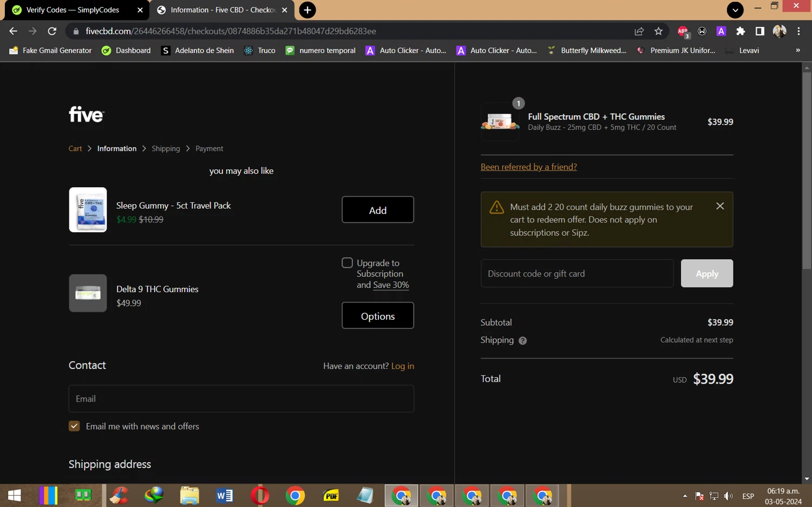The height and width of the screenshot is (507, 812).
Task: Open the Shipping help question mark icon
Action: [x=522, y=341]
